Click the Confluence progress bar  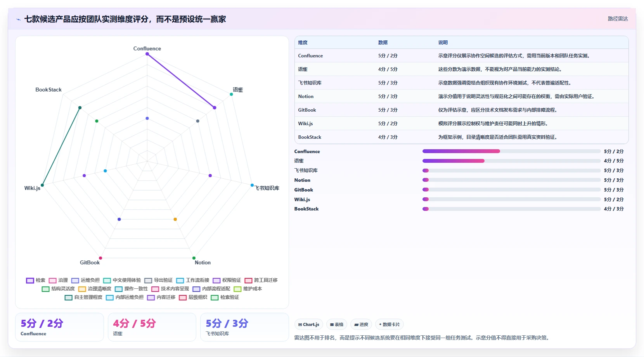pyautogui.click(x=511, y=151)
